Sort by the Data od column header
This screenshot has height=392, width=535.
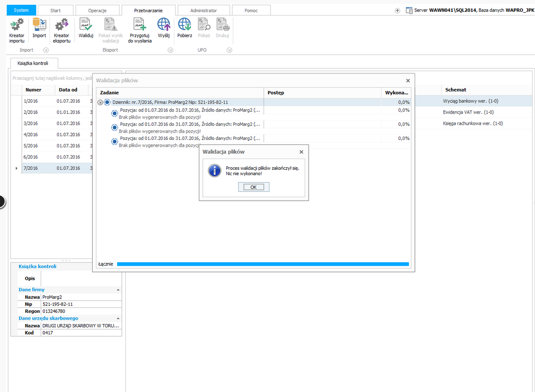(x=72, y=90)
